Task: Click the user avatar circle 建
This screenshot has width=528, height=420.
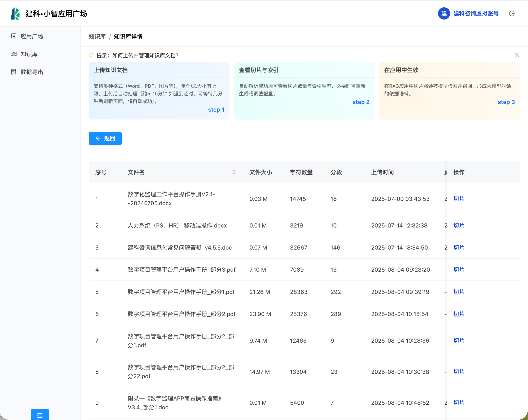Action: coord(444,14)
